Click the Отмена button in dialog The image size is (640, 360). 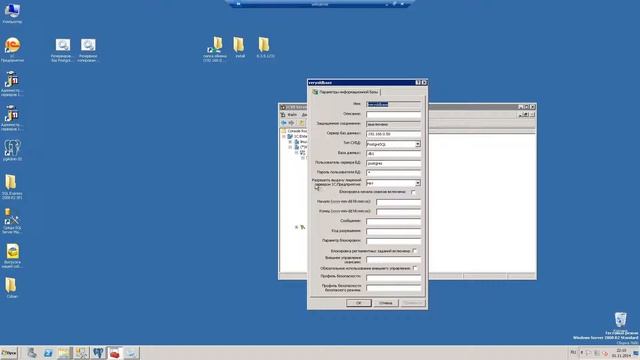[386, 303]
